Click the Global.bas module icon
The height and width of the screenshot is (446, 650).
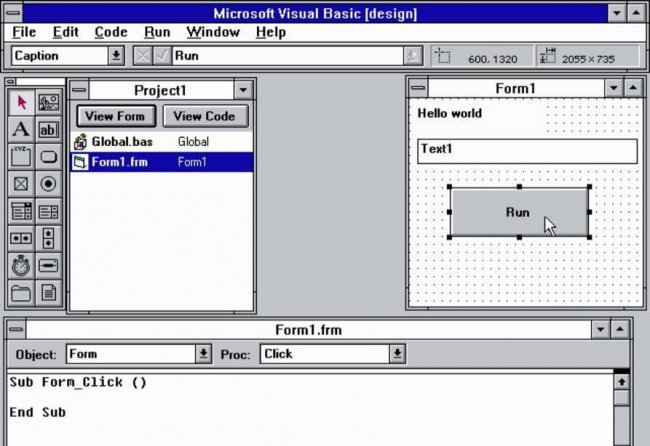coord(80,142)
